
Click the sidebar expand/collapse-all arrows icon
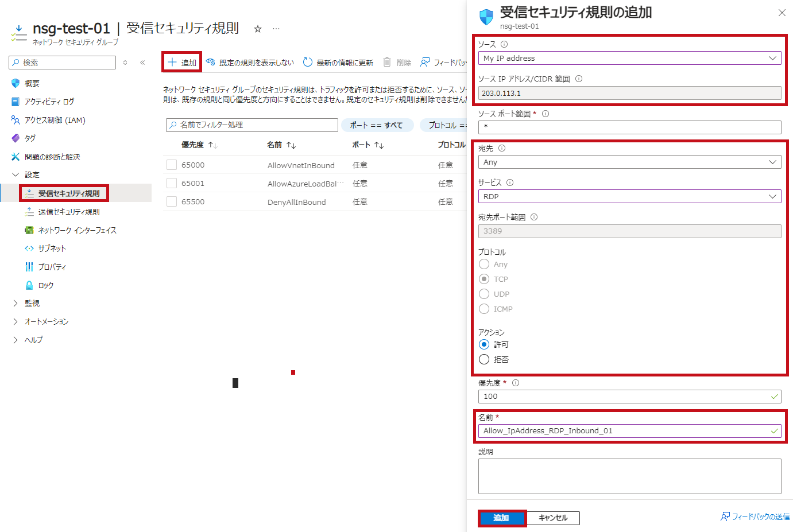[x=125, y=63]
